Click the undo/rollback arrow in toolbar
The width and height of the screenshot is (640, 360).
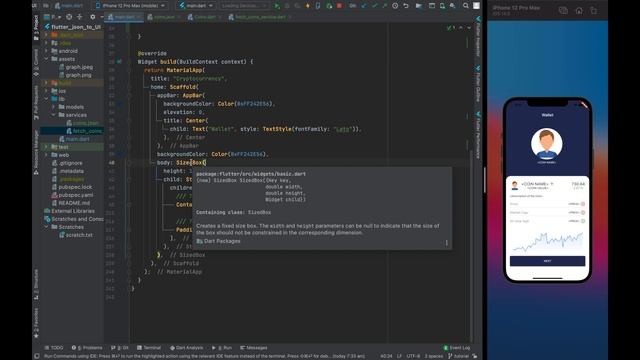coord(406,6)
